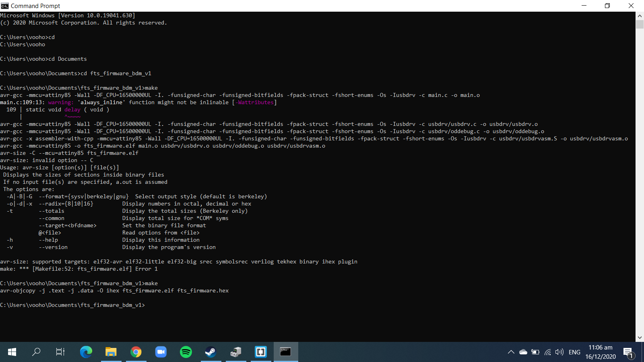Image resolution: width=644 pixels, height=362 pixels.
Task: Click the compile line ending 'usbdrv/oddebug.o'
Action: [272, 131]
